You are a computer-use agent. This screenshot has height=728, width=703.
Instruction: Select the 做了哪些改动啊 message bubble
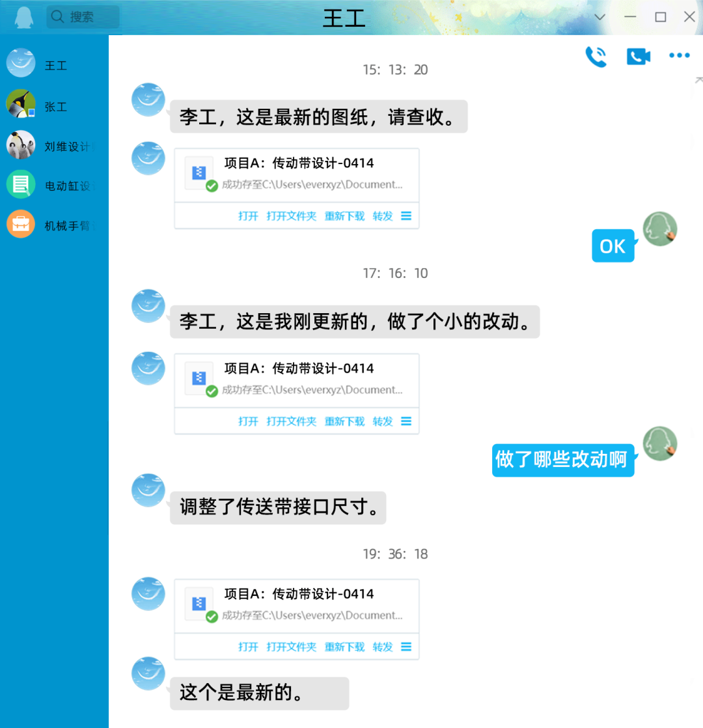563,460
